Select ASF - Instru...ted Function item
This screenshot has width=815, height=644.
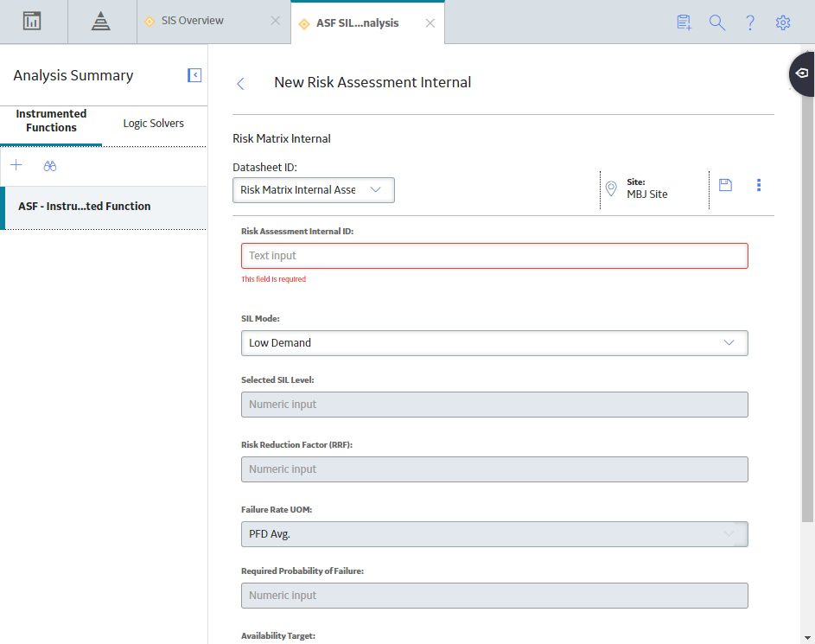tap(104, 207)
